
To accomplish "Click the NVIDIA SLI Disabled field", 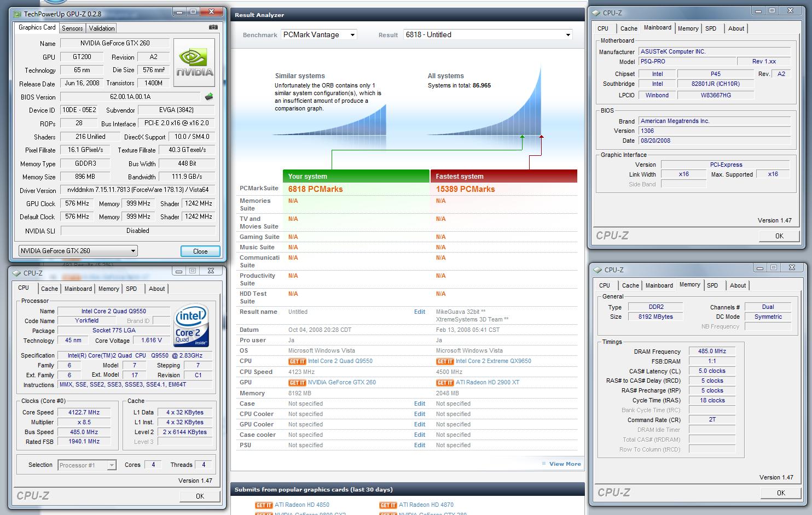I will (x=138, y=231).
